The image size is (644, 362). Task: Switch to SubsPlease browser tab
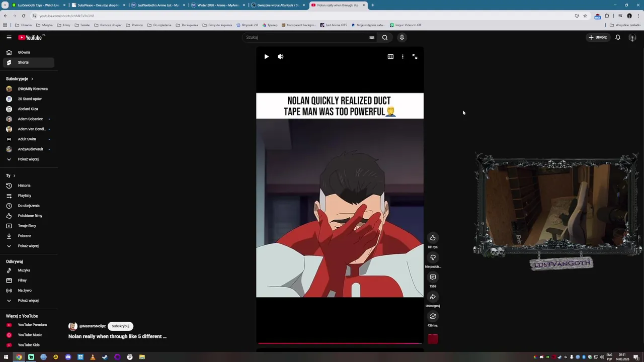click(98, 5)
